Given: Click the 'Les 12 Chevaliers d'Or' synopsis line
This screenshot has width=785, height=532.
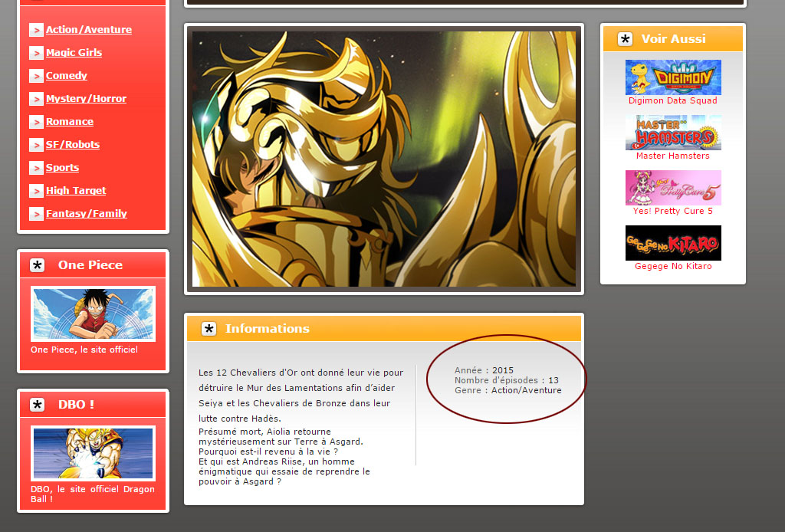Looking at the screenshot, I should coord(301,373).
